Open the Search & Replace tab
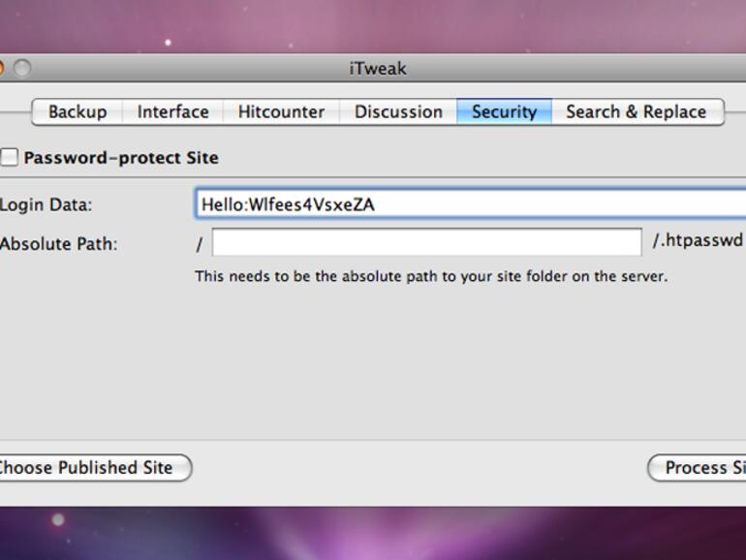Image resolution: width=746 pixels, height=560 pixels. point(637,112)
